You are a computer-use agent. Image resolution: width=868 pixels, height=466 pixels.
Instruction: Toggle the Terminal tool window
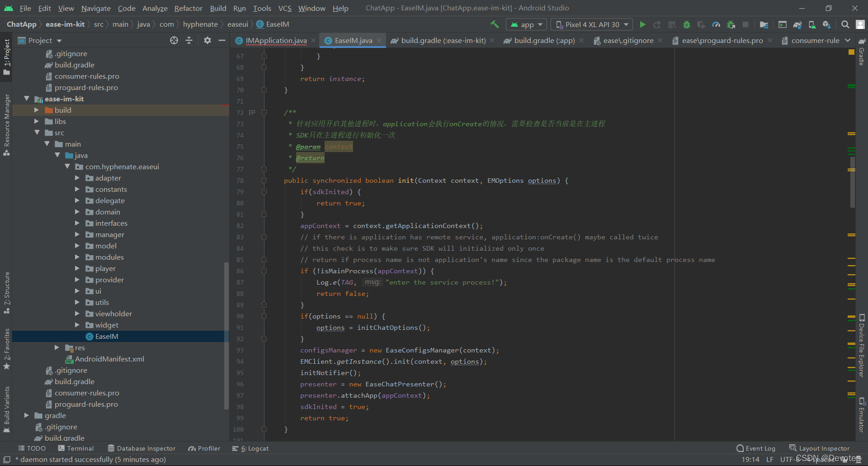76,448
